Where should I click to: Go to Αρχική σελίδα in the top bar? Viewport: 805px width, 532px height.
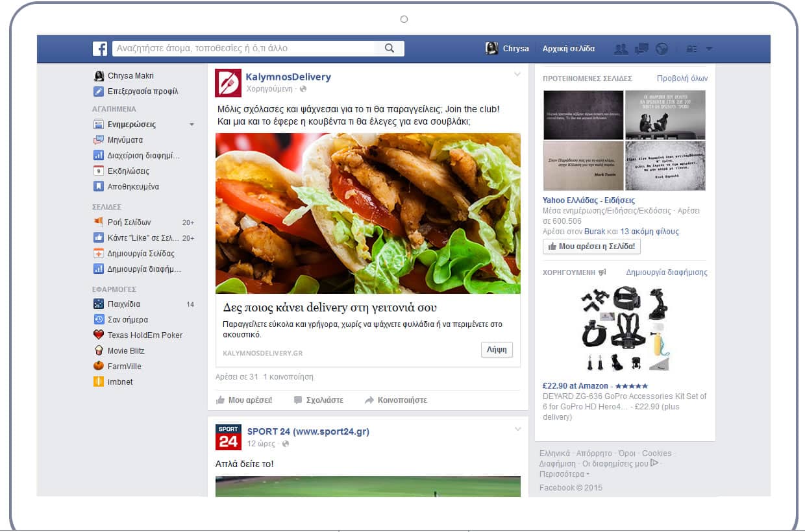click(569, 49)
